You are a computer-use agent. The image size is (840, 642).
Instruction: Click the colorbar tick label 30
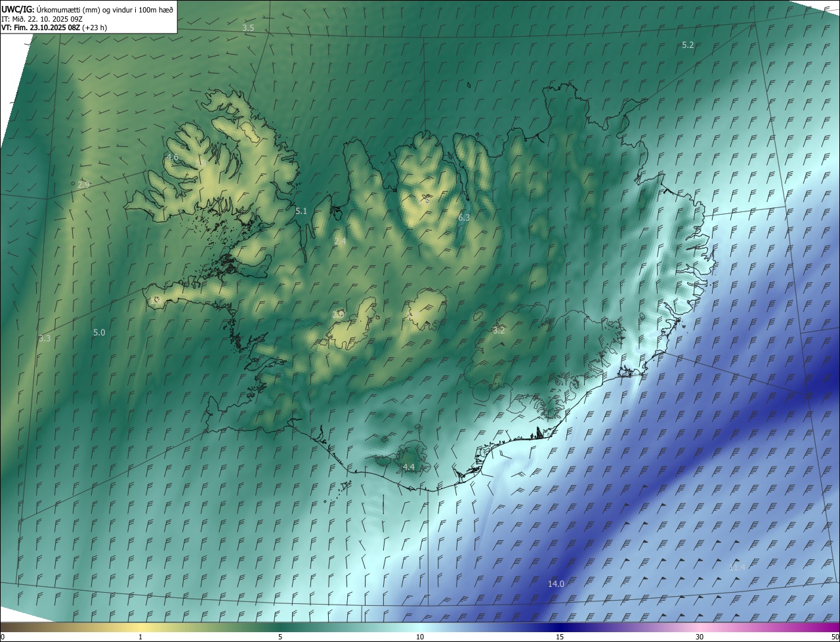[700, 637]
